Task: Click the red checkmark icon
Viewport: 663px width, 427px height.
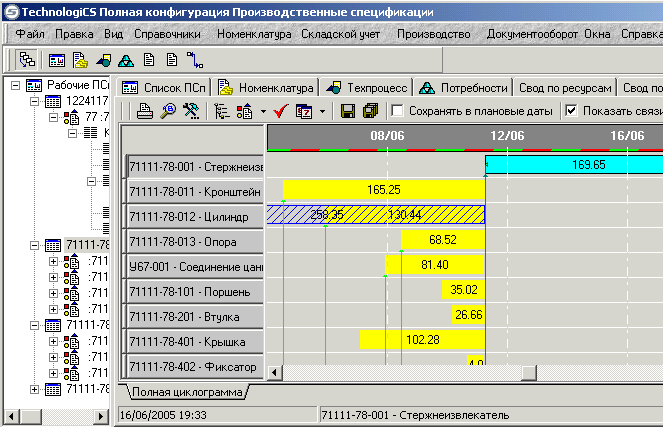Action: tap(281, 111)
